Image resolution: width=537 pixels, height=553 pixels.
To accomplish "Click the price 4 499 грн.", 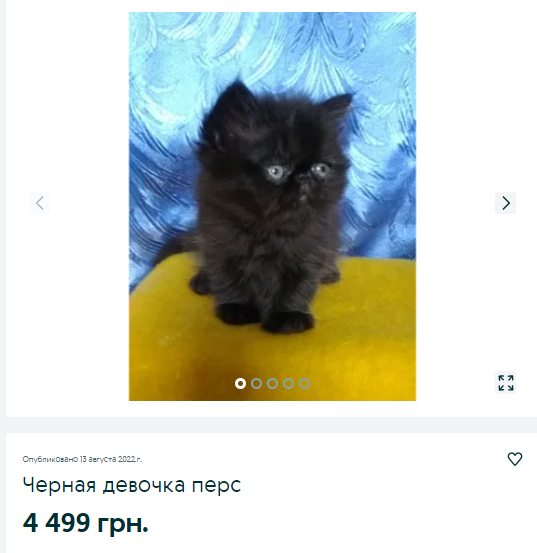I will (x=86, y=522).
